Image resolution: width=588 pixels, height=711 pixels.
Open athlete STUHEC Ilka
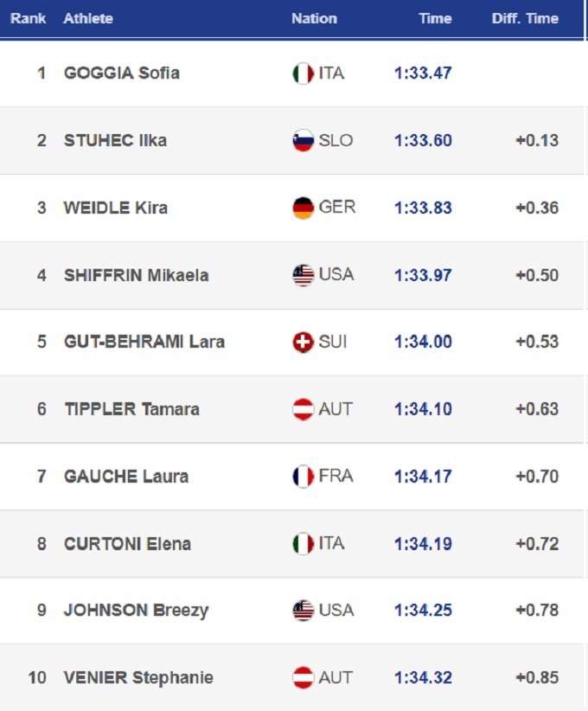pos(116,141)
